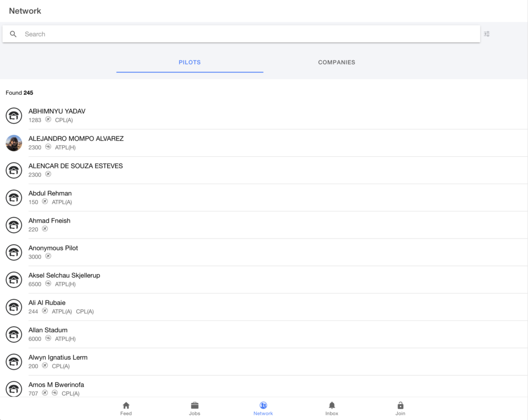Click airplane icon in Abdul Rehman row
This screenshot has width=528, height=420.
45,201
